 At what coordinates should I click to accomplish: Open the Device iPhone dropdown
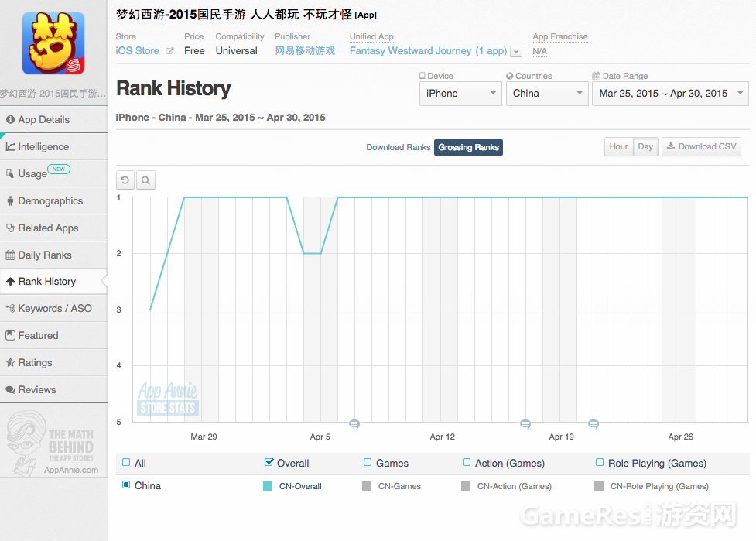point(460,94)
